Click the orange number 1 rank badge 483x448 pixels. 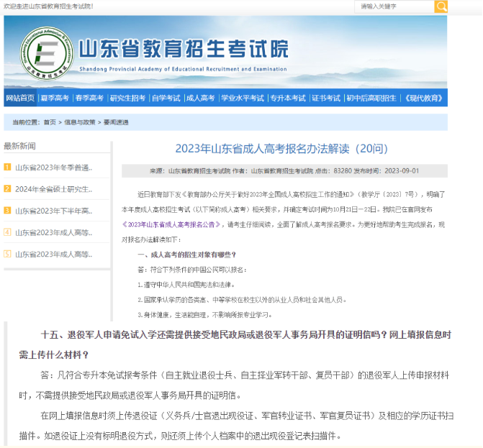click(7, 167)
